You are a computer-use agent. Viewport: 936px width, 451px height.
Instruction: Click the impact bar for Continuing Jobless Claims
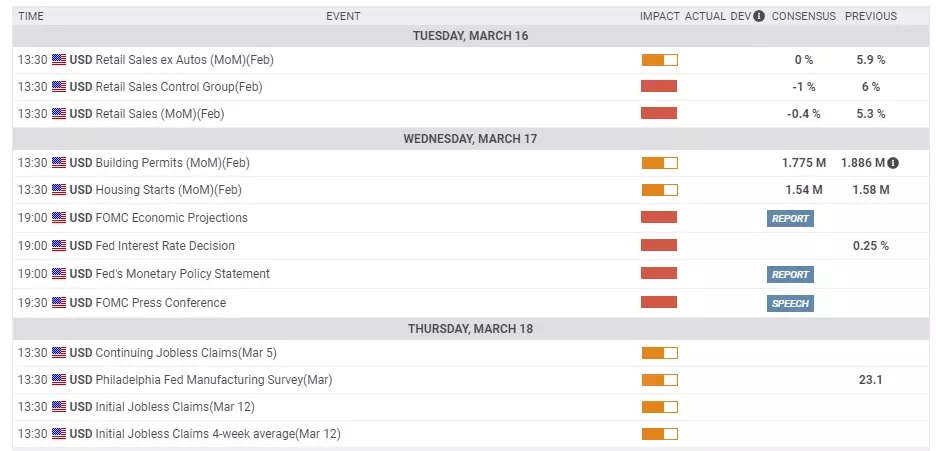(x=659, y=352)
